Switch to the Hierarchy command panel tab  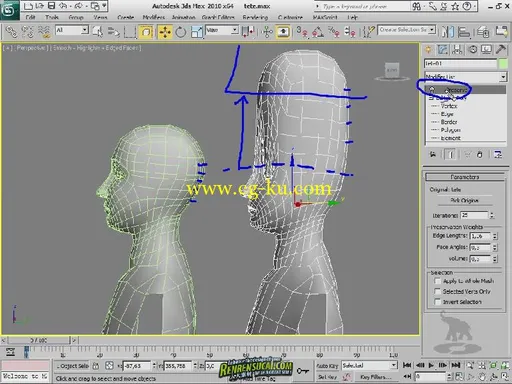click(457, 50)
